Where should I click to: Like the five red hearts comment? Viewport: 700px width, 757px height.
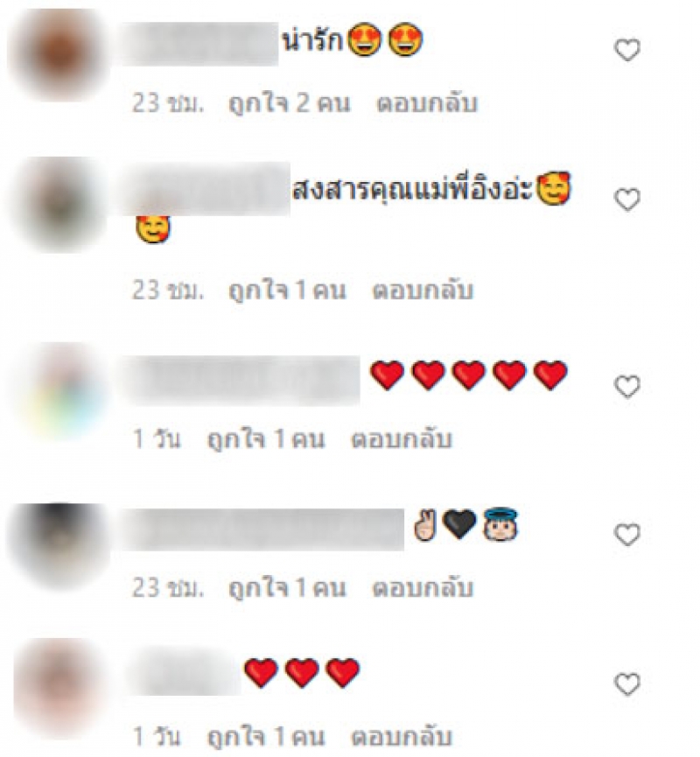[x=627, y=386]
